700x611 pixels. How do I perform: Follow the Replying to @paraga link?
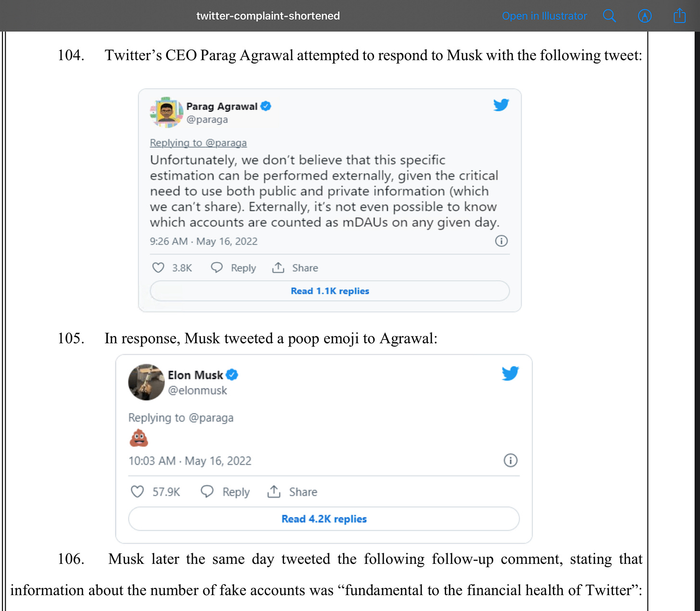click(x=198, y=143)
